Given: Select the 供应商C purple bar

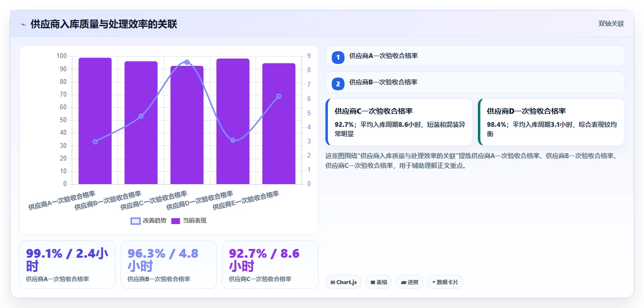Looking at the screenshot, I should (187, 125).
